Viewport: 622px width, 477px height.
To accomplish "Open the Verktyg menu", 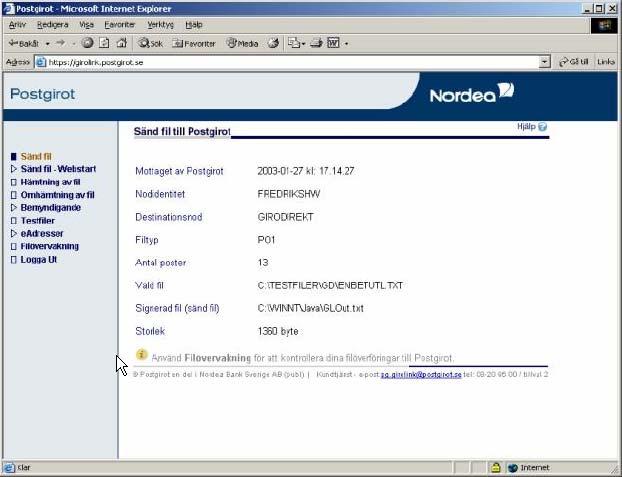I will pyautogui.click(x=160, y=25).
